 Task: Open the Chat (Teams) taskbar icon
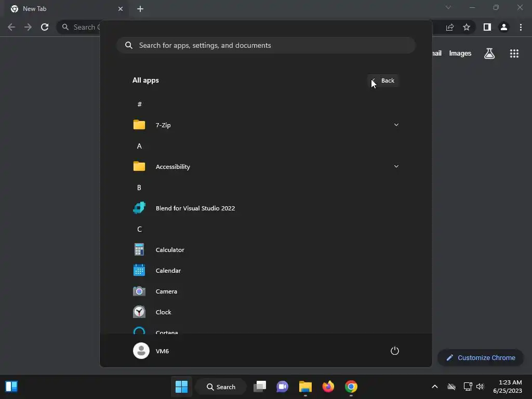pos(282,387)
